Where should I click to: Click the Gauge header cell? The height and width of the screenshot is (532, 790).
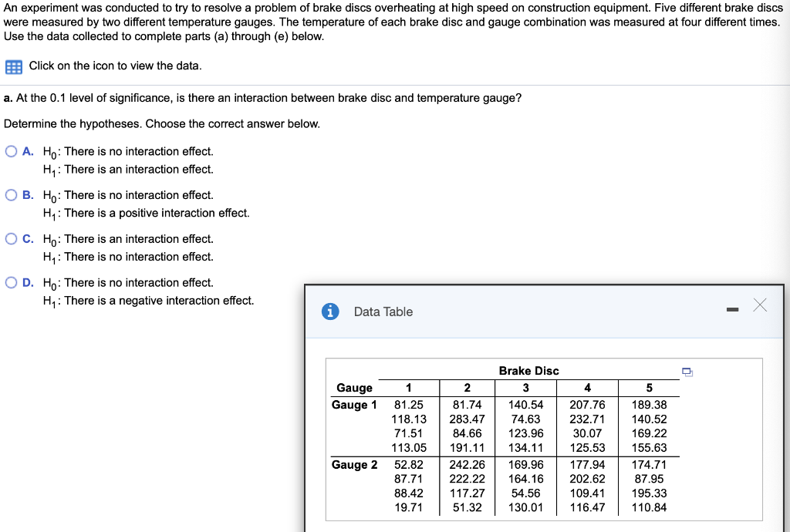click(355, 387)
